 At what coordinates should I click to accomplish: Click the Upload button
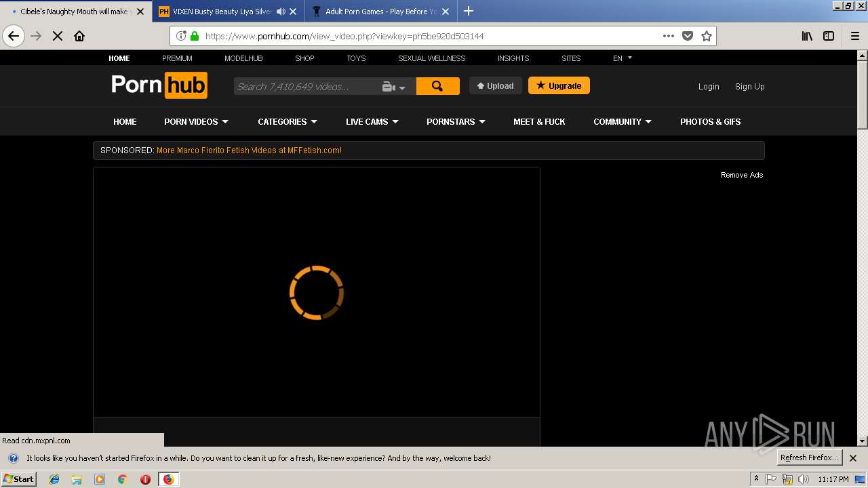pos(496,85)
